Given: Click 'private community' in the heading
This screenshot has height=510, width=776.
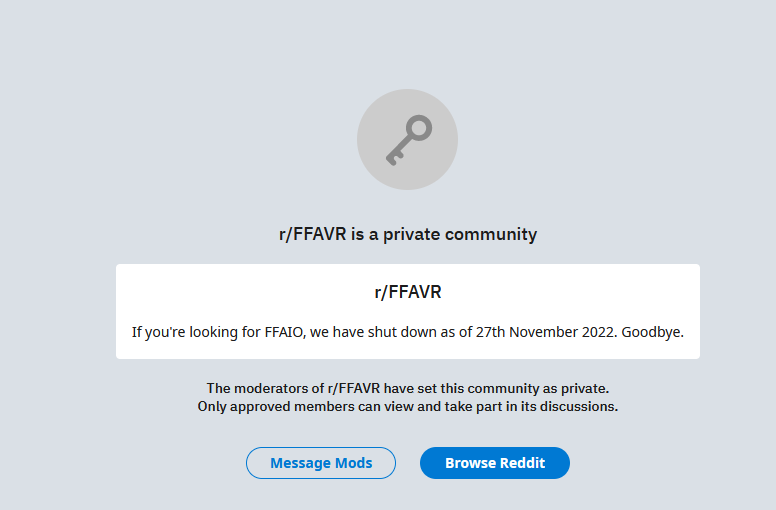Looking at the screenshot, I should (x=460, y=234).
